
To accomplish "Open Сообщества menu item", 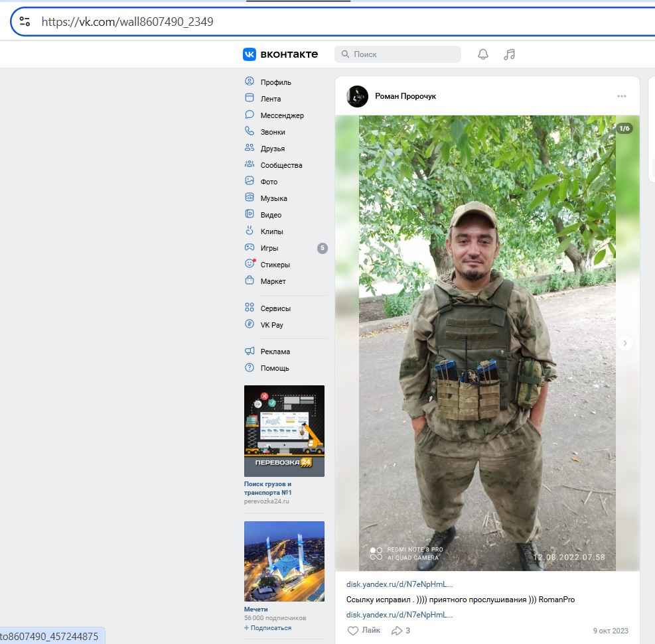I will (281, 165).
